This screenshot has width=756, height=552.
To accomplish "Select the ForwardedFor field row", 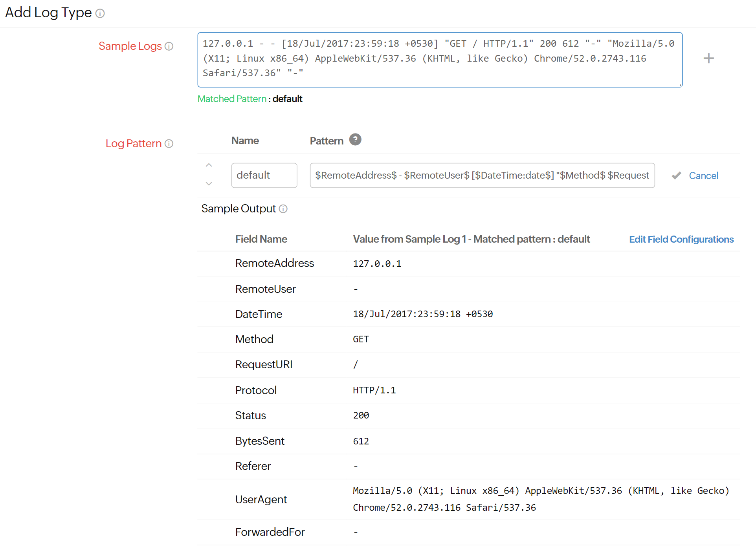I will [x=270, y=532].
